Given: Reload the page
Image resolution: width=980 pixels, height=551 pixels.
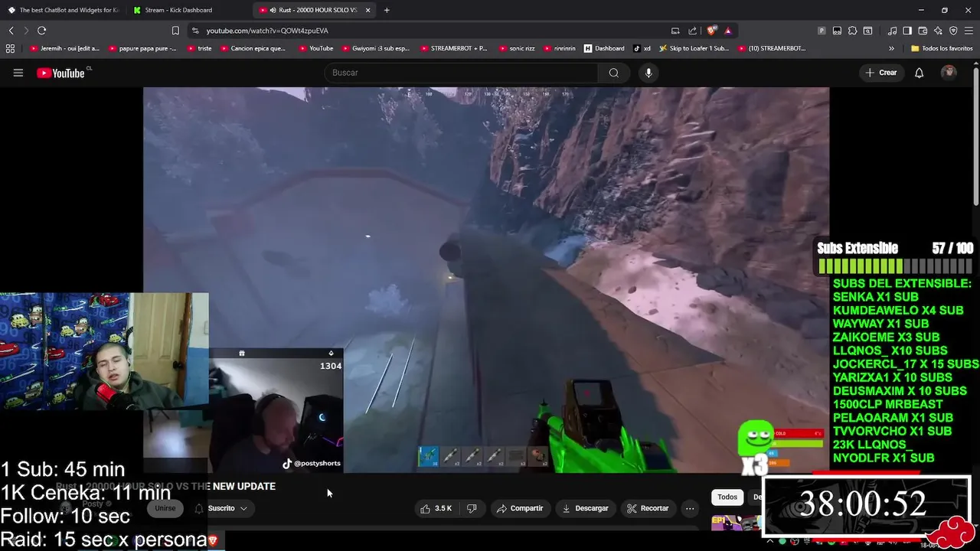Looking at the screenshot, I should coord(41,31).
